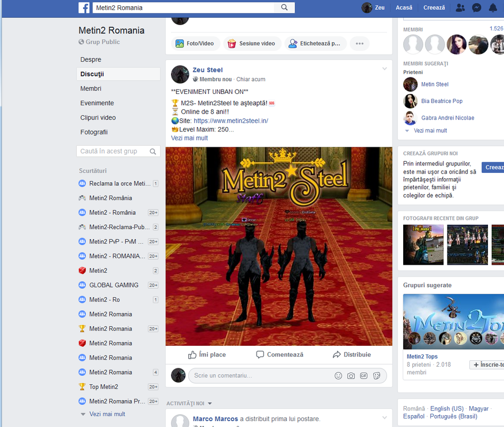Click the Îmi place like button
This screenshot has height=427, width=504.
pyautogui.click(x=207, y=354)
